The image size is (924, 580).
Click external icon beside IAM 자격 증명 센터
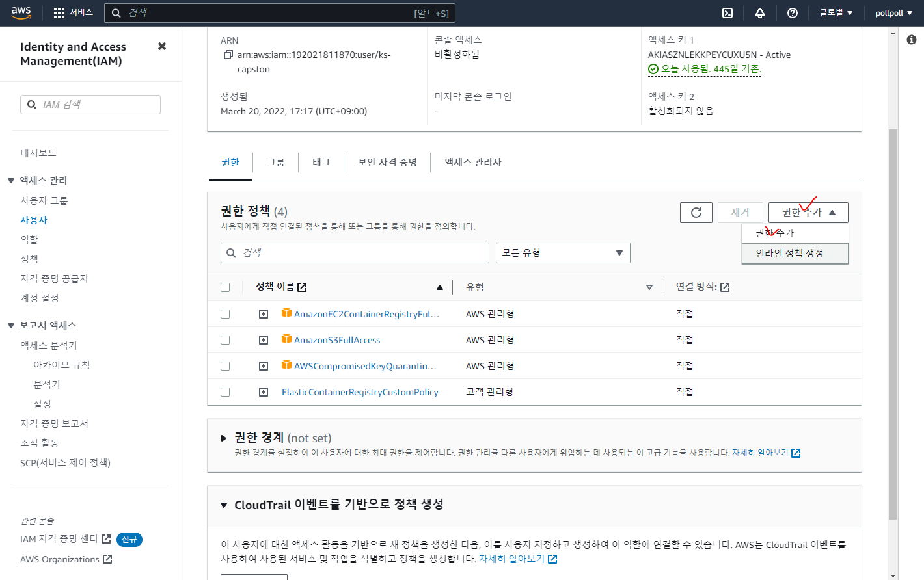click(106, 538)
